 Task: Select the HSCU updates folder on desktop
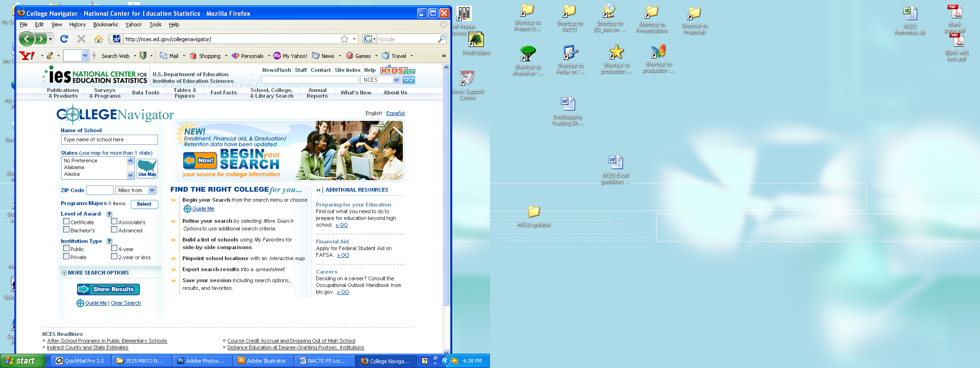[x=534, y=216]
